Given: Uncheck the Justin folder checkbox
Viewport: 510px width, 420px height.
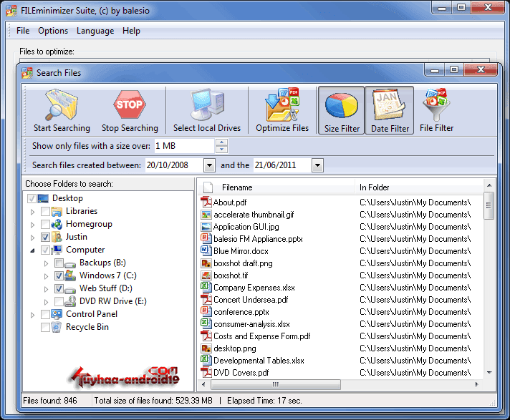Looking at the screenshot, I should [x=45, y=237].
